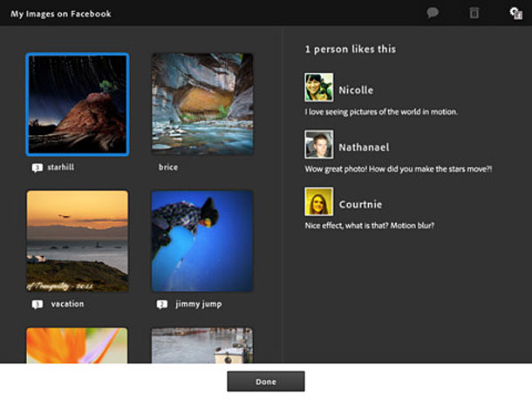Click the name Nathanael in comments

click(365, 147)
